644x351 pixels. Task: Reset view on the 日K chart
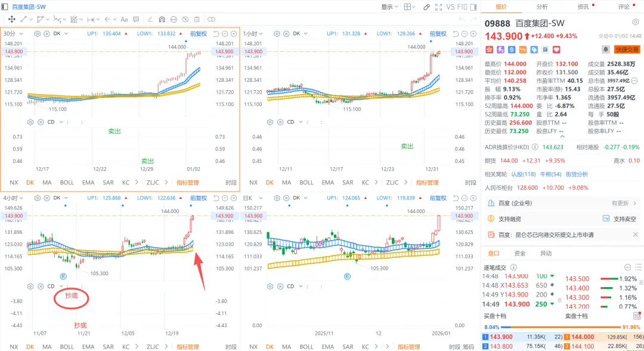(x=456, y=198)
